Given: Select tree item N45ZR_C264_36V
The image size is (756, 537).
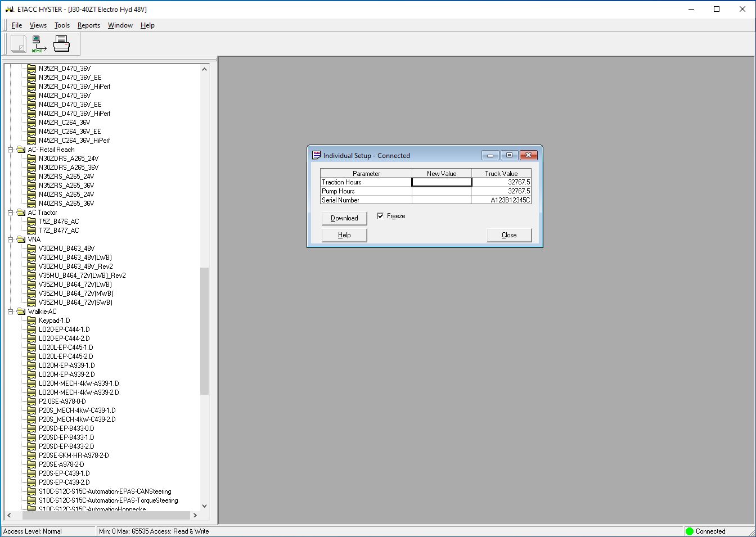Looking at the screenshot, I should 64,123.
